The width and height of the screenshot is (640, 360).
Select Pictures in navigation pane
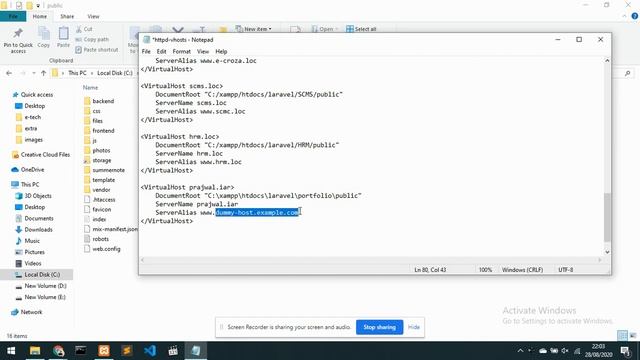(30, 252)
